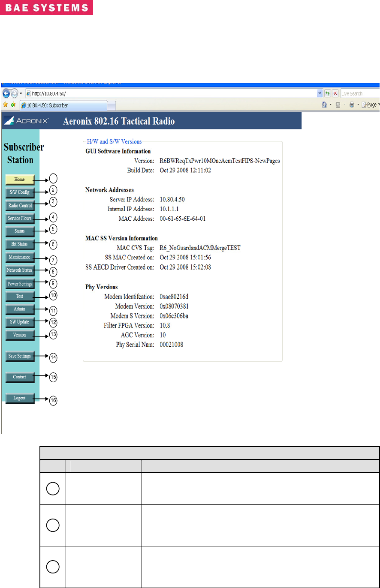
Task: Click the Print icon in browser toolbar
Action: click(352, 105)
